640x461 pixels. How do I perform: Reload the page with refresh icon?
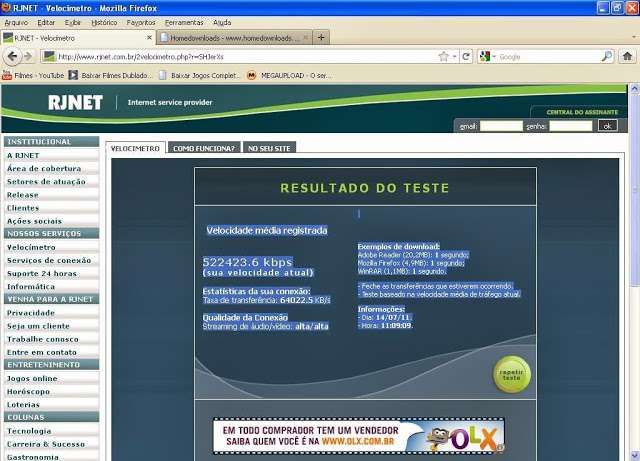click(x=466, y=56)
